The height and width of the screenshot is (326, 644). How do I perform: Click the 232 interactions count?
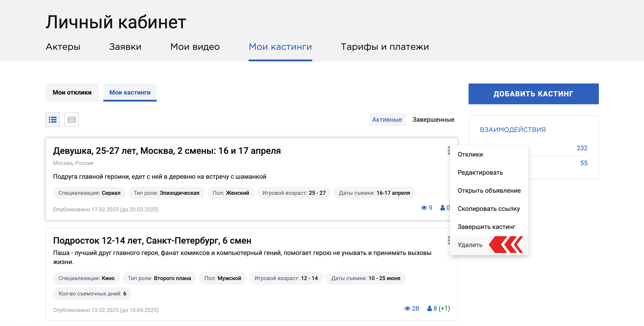tap(582, 148)
